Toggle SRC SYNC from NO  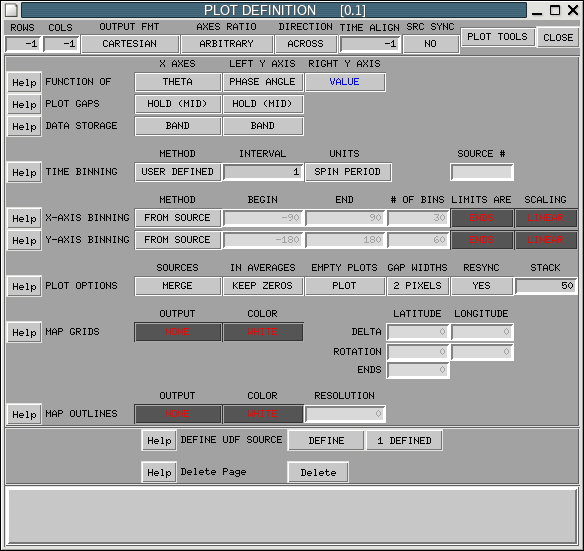point(431,44)
